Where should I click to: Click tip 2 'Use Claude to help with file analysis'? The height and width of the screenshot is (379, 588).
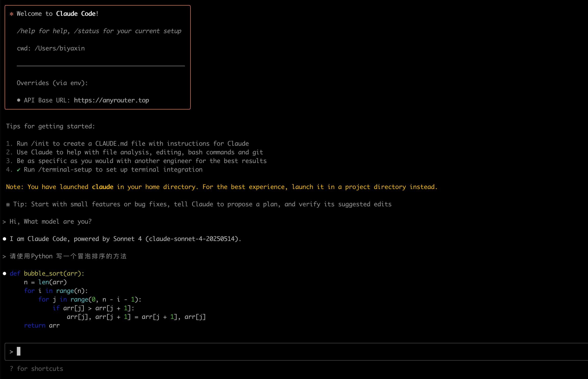pyautogui.click(x=140, y=152)
